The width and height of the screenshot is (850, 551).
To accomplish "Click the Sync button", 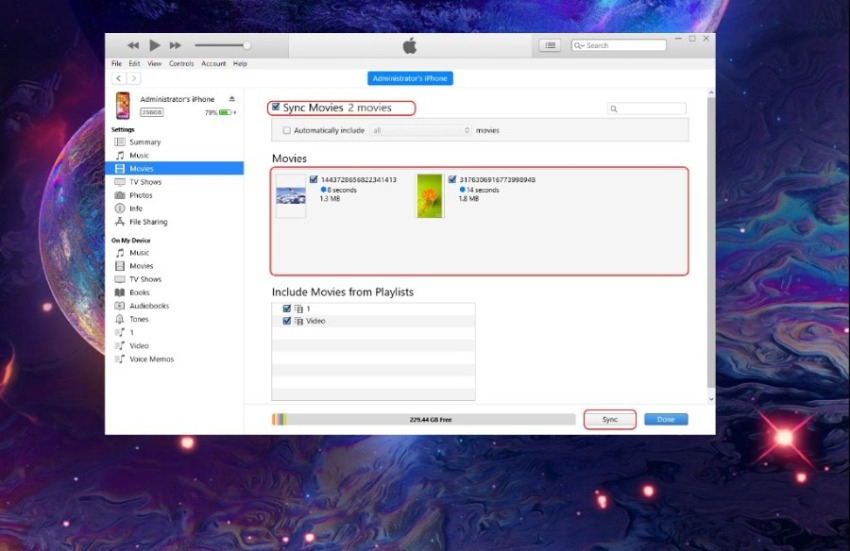I will tap(610, 419).
